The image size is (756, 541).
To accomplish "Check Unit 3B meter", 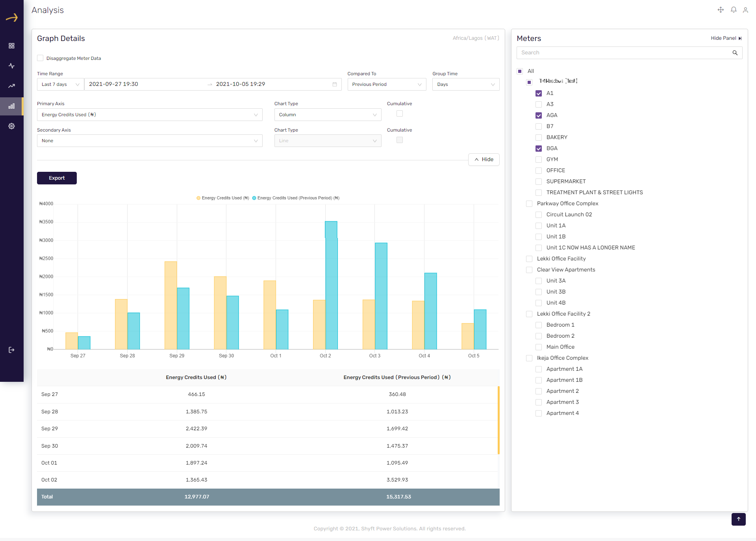I will tap(539, 292).
